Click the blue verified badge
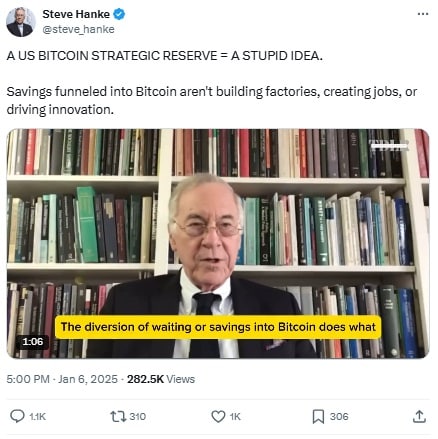Image resolution: width=438 pixels, height=439 pixels. [119, 14]
